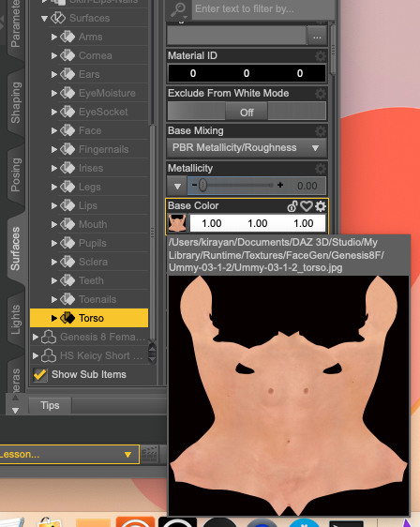This screenshot has width=420, height=527.
Task: Open the Base Mixing PBR Metallicity/Roughness dropdown
Action: pyautogui.click(x=247, y=148)
